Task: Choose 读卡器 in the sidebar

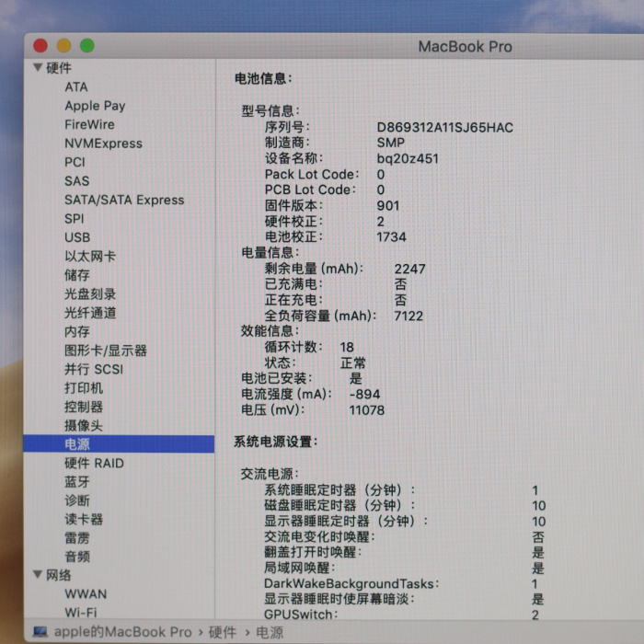Action: coord(84,520)
